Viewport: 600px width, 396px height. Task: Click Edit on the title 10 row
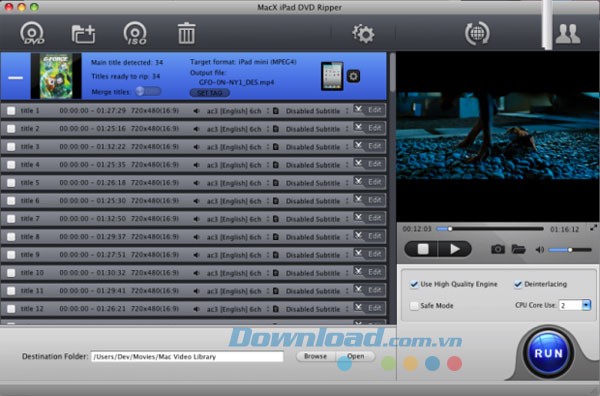coord(374,272)
